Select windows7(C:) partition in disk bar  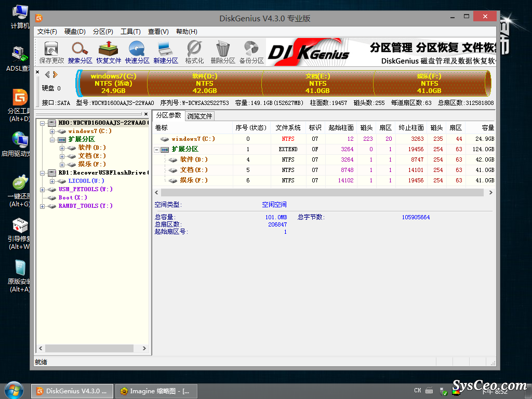click(113, 84)
